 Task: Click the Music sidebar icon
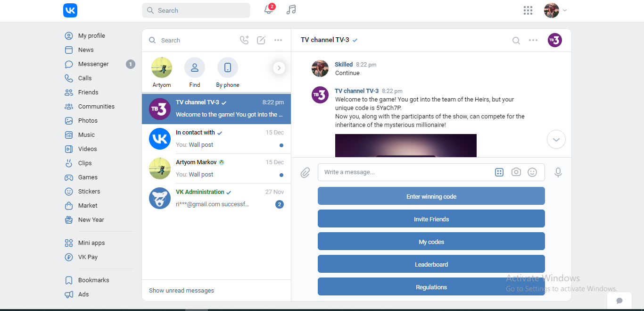(x=69, y=135)
